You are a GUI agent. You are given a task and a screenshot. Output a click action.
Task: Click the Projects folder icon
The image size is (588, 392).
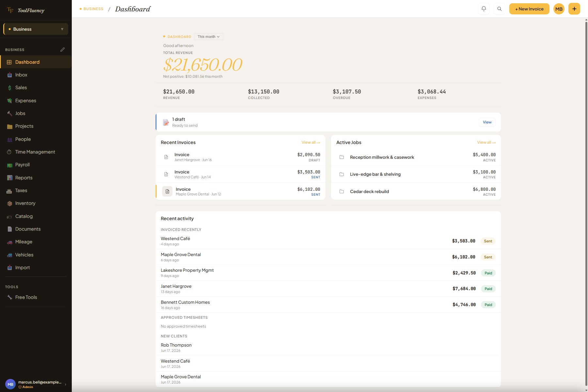(x=9, y=126)
